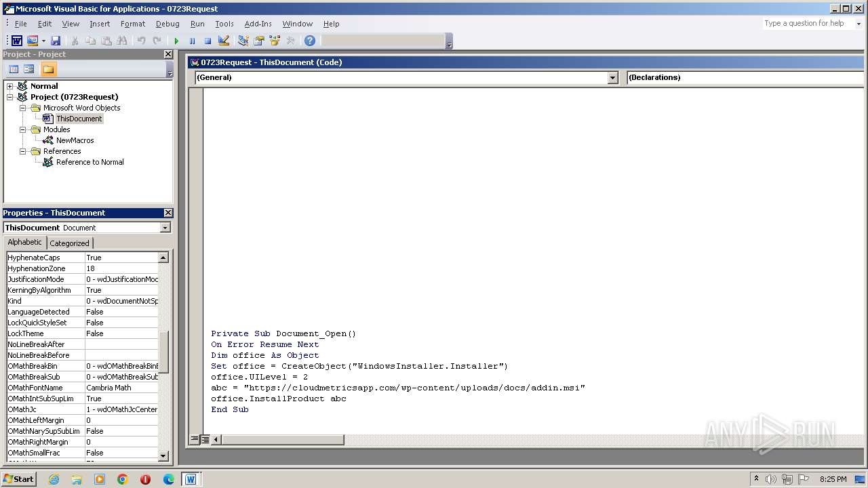Viewport: 868px width, 488px height.
Task: Click the Cut toolbar icon
Action: click(75, 41)
